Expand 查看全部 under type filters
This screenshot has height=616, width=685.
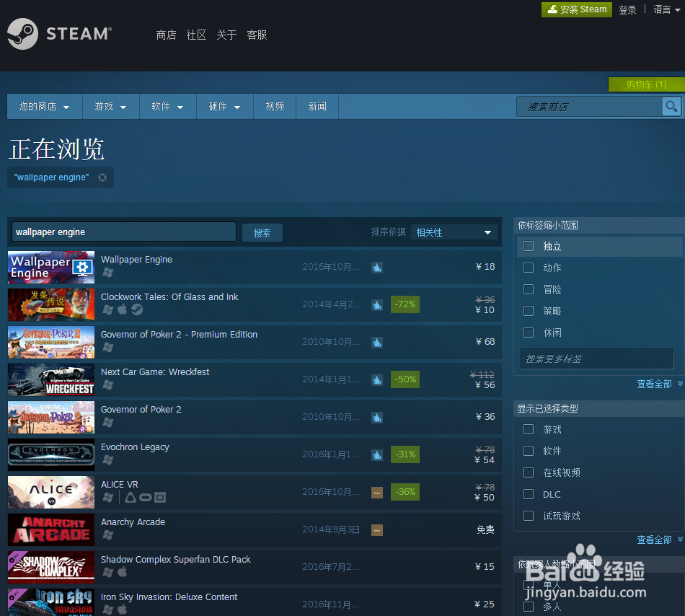click(659, 540)
